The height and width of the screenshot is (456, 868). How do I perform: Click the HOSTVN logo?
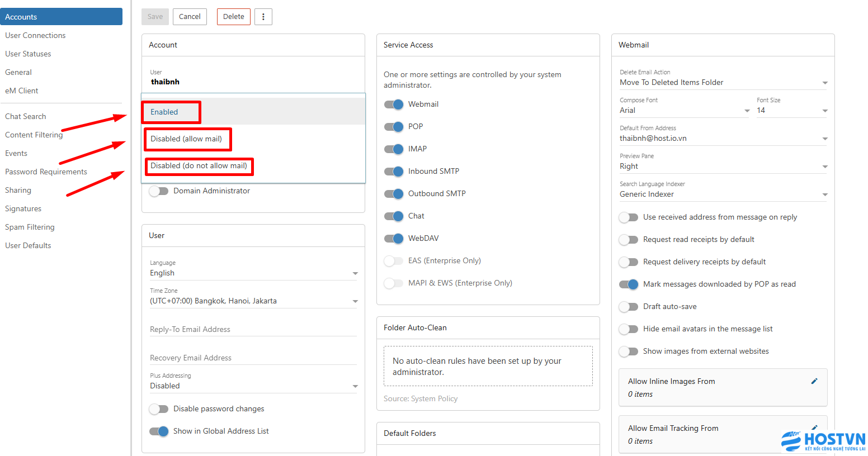point(823,441)
